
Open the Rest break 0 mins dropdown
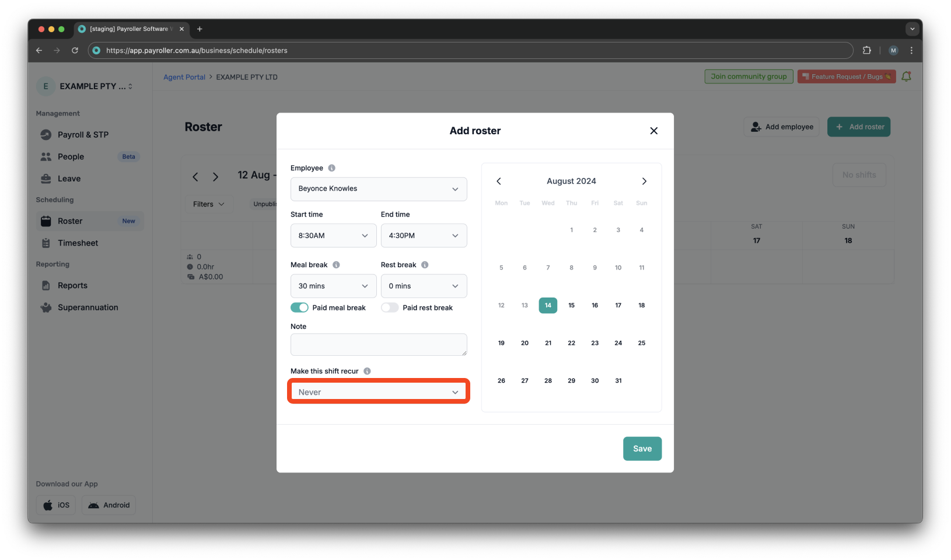tap(424, 286)
